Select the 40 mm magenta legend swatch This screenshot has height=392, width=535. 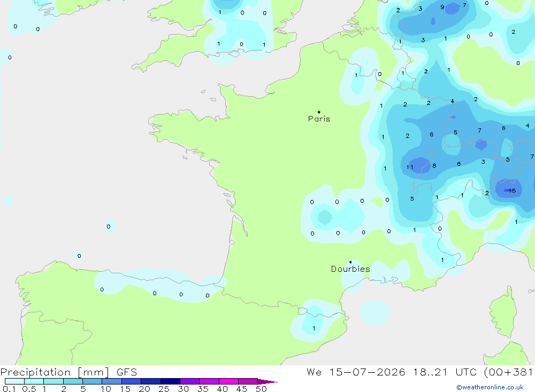click(228, 381)
